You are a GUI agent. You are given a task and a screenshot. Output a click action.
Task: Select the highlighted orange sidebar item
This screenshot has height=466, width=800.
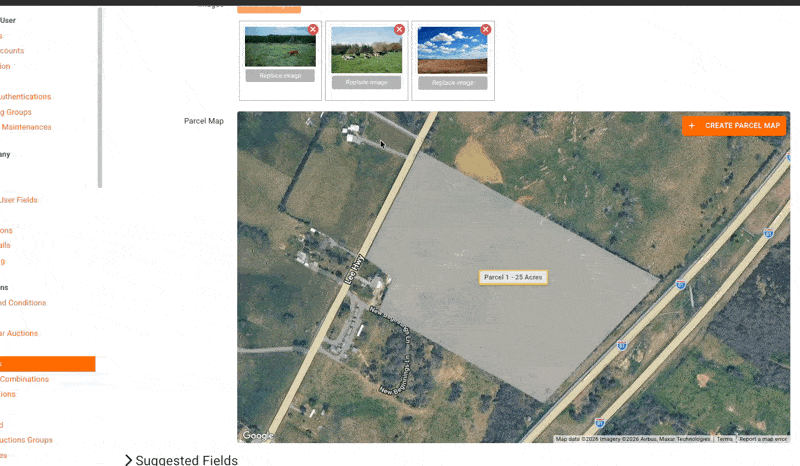[47, 364]
